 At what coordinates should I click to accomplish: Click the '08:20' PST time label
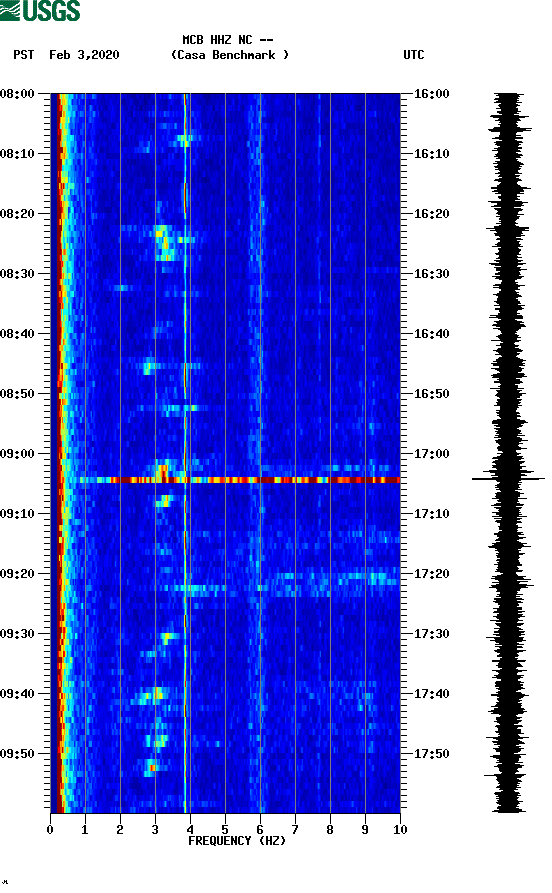click(x=18, y=214)
